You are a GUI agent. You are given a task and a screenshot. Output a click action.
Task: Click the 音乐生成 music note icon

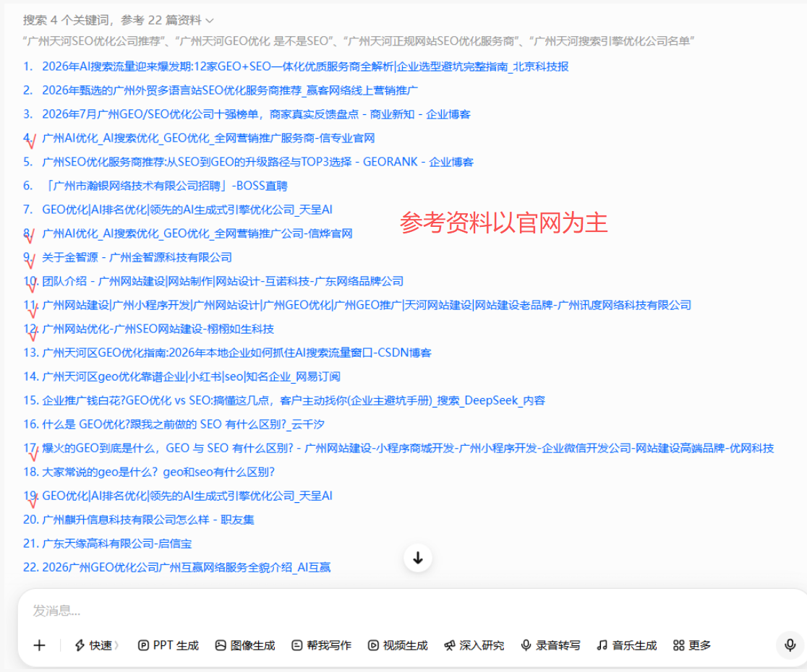pyautogui.click(x=602, y=645)
